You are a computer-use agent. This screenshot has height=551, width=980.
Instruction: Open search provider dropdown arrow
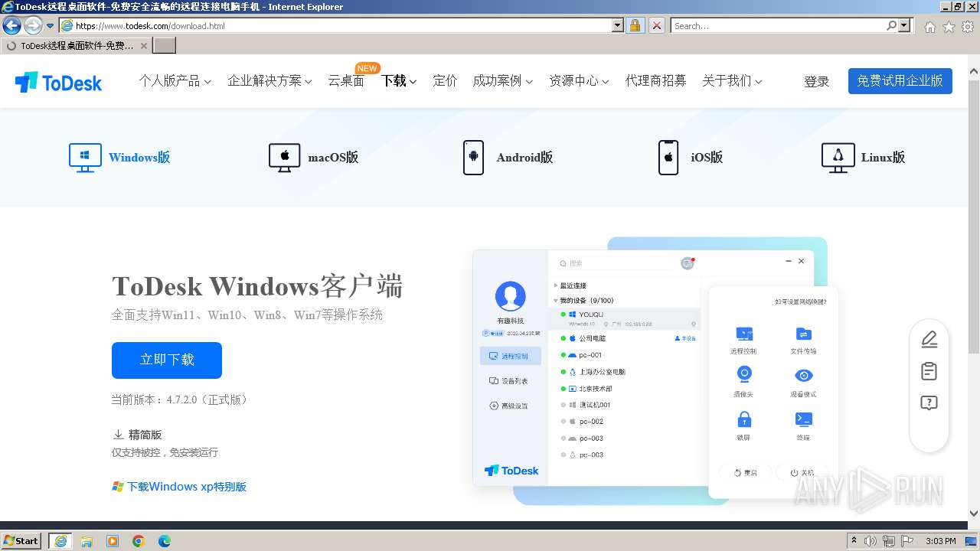tap(904, 25)
